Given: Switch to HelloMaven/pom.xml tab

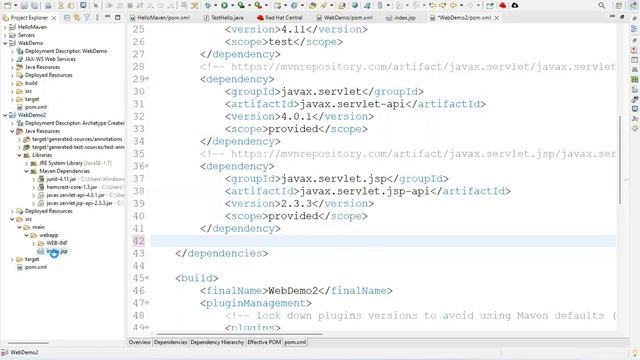Looking at the screenshot, I should click(x=160, y=18).
